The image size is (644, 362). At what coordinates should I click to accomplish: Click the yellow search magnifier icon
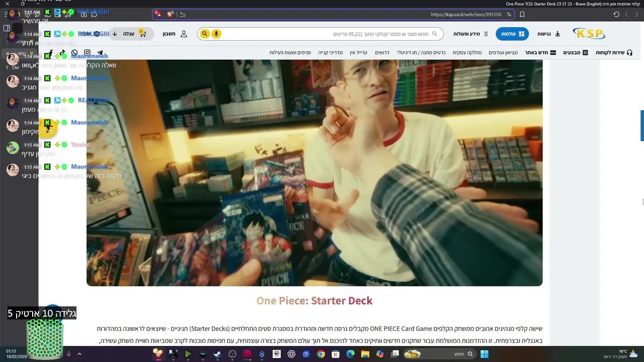(x=205, y=34)
